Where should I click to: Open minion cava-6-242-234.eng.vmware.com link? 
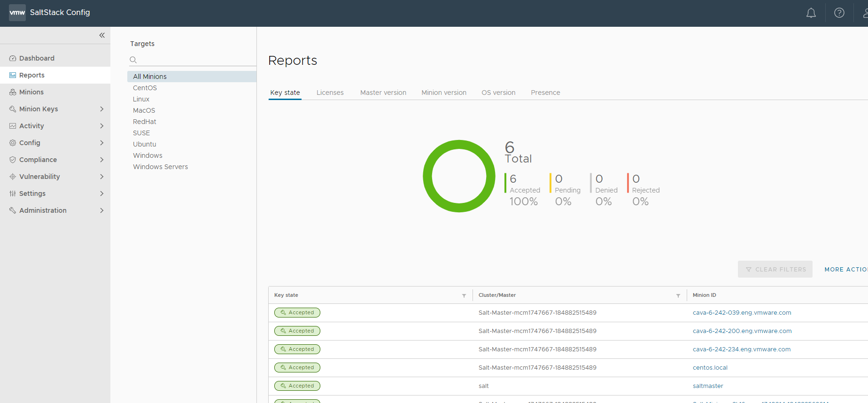tap(742, 349)
